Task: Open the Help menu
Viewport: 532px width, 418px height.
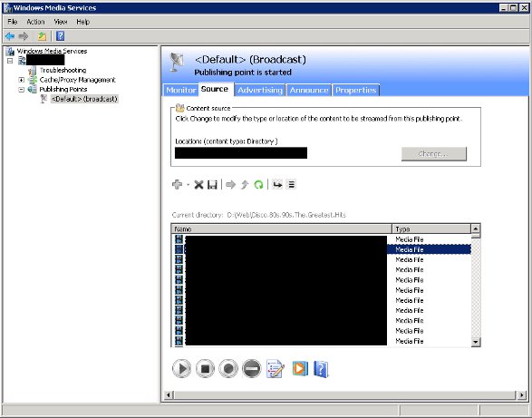Action: click(82, 22)
